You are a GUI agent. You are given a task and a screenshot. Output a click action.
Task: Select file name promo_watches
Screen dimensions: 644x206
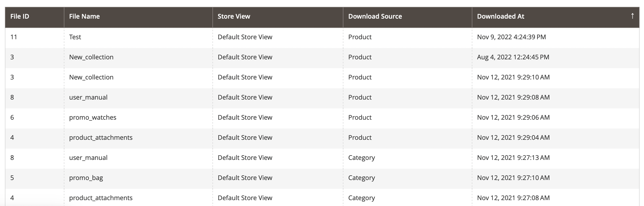pyautogui.click(x=93, y=117)
